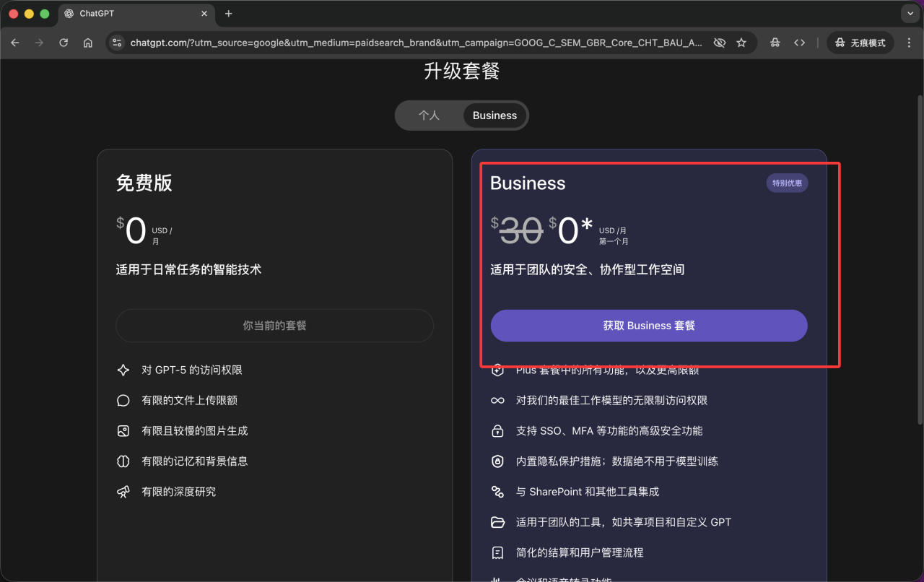Click the text 有限且较慢的图片生成
The width and height of the screenshot is (924, 582).
(x=195, y=431)
